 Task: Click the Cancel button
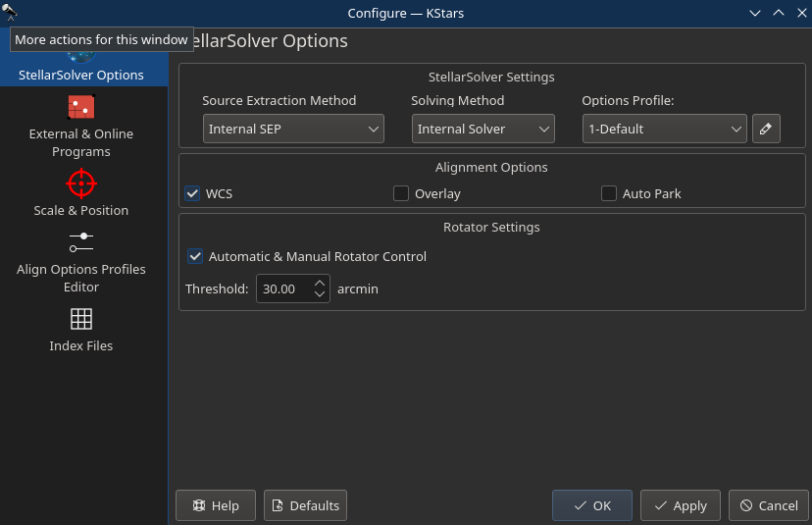pos(769,505)
